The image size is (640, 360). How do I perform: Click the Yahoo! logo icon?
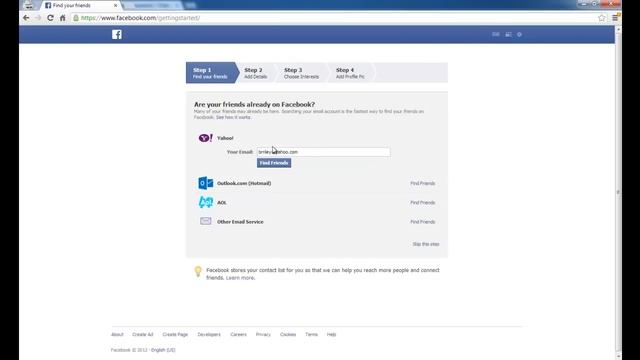tap(205, 138)
